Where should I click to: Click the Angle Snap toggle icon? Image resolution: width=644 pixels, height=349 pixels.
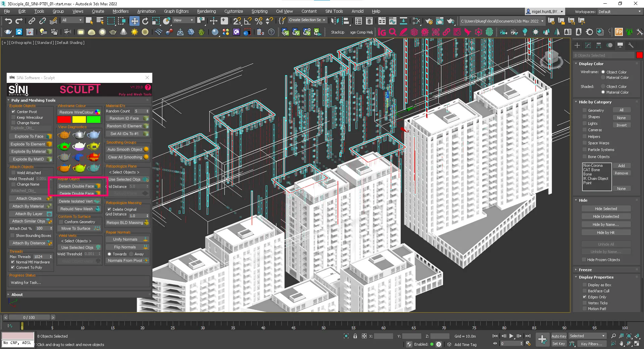pos(248,21)
